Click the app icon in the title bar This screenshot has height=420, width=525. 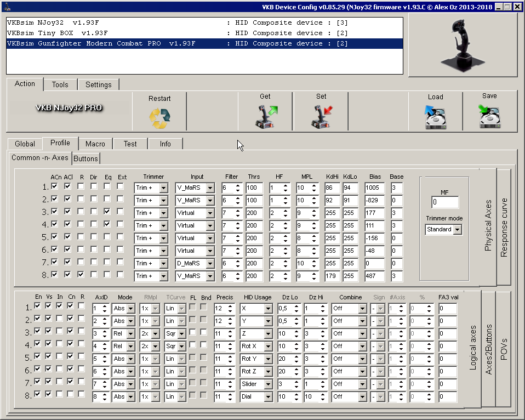point(7,7)
